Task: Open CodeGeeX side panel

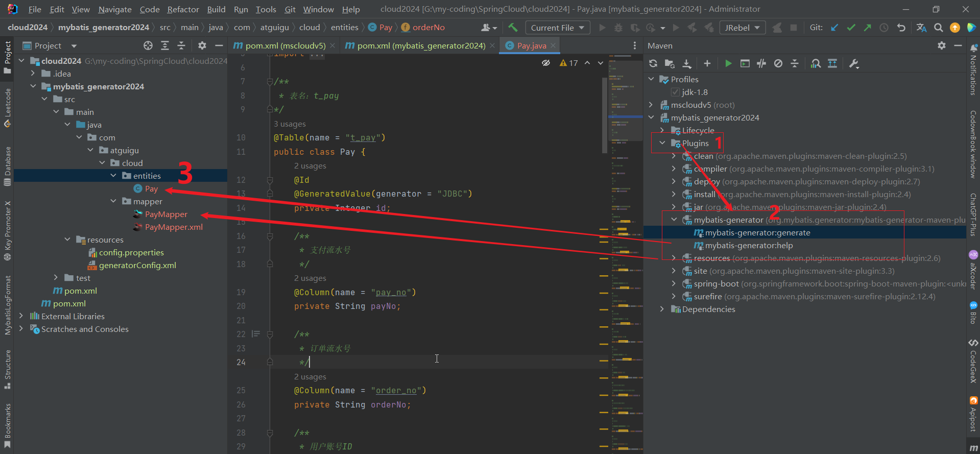Action: pyautogui.click(x=973, y=361)
